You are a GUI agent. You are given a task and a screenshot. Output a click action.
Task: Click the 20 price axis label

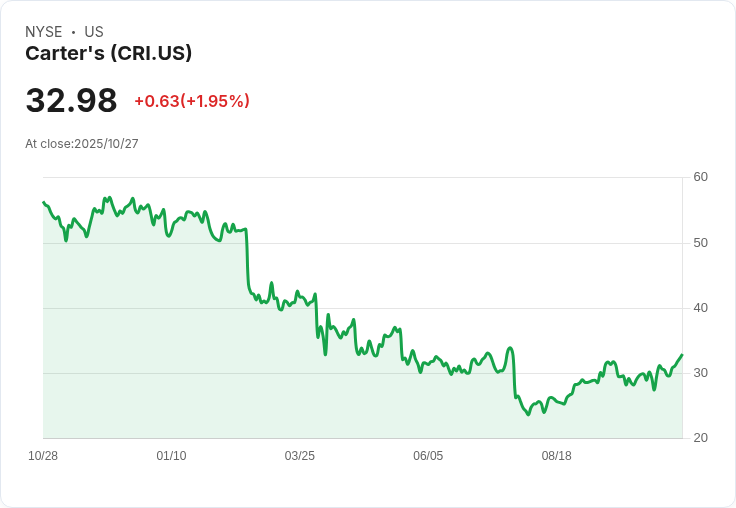pos(700,438)
